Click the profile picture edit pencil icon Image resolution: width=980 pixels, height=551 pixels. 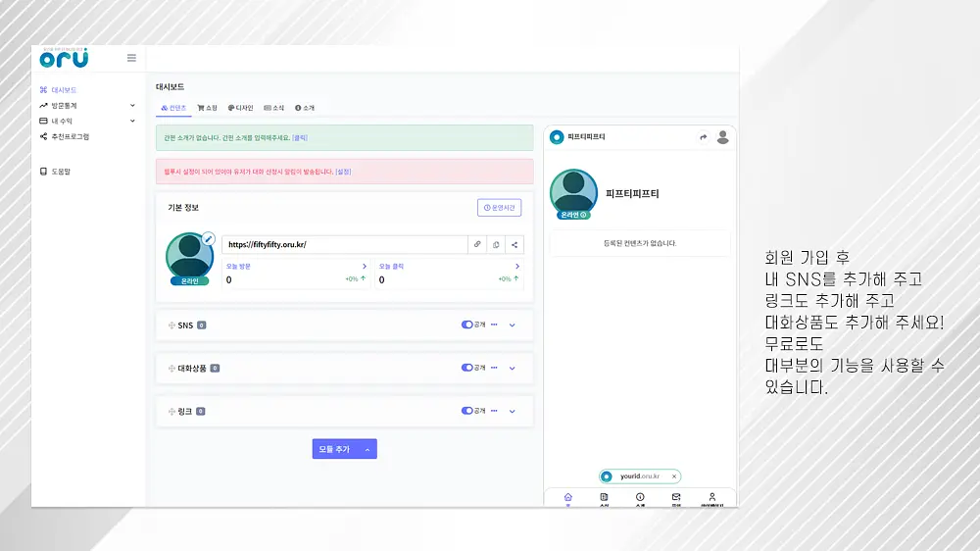tap(208, 239)
